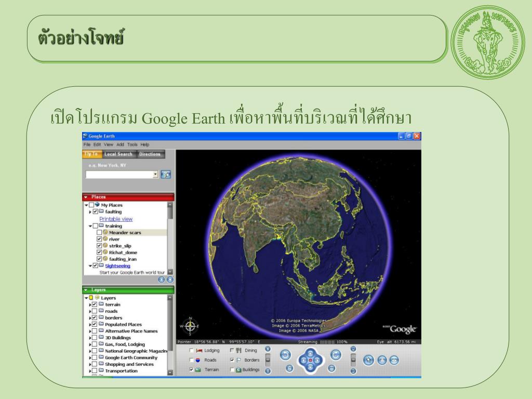Disable the Borders checkbox in bottom panel
Image resolution: width=532 pixels, height=399 pixels.
pyautogui.click(x=232, y=360)
